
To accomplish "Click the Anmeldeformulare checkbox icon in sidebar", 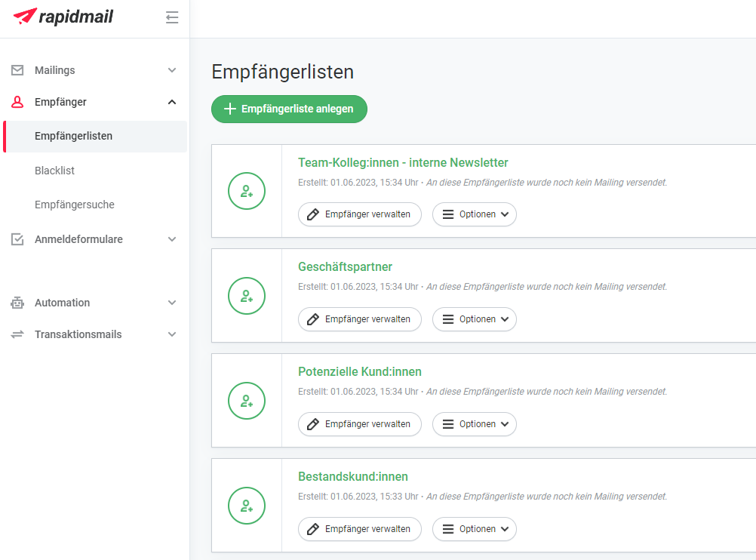I will point(17,239).
